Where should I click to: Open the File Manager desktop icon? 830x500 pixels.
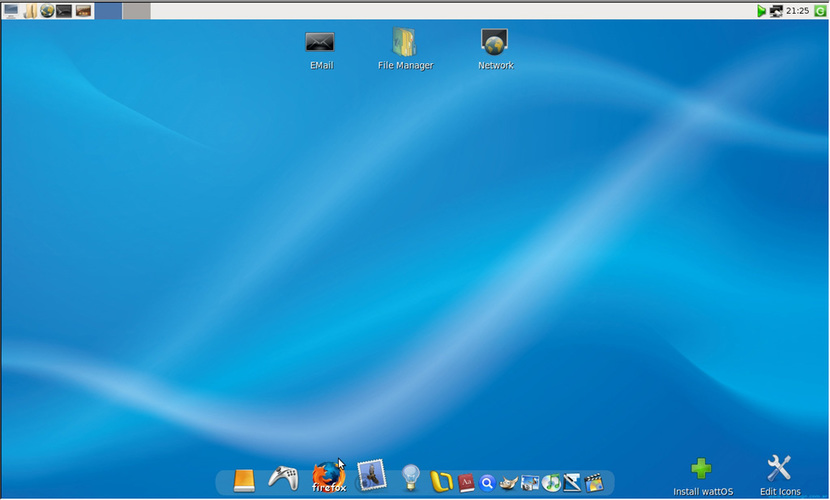pyautogui.click(x=405, y=43)
